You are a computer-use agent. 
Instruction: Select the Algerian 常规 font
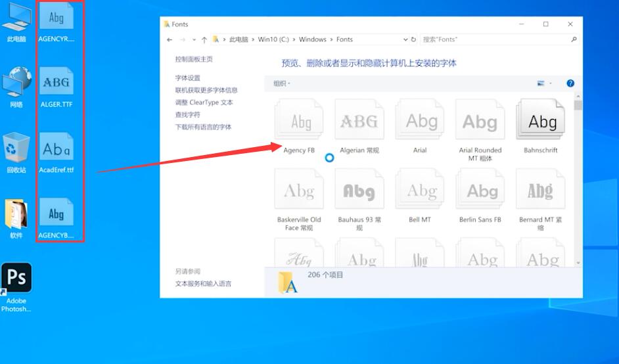tap(359, 126)
